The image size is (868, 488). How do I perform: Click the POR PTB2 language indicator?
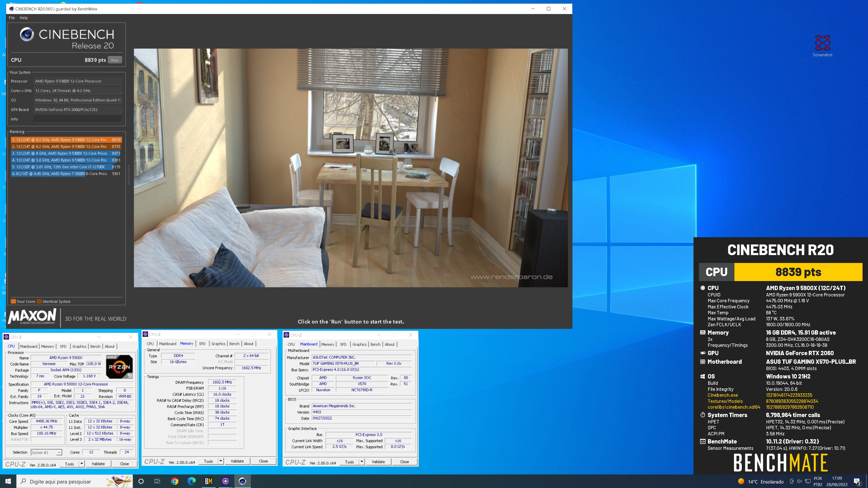818,481
